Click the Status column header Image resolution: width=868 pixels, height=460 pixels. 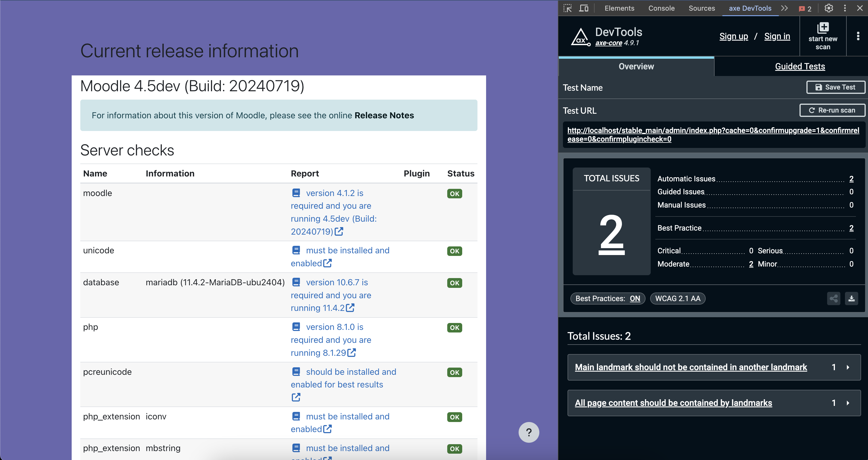coord(460,174)
